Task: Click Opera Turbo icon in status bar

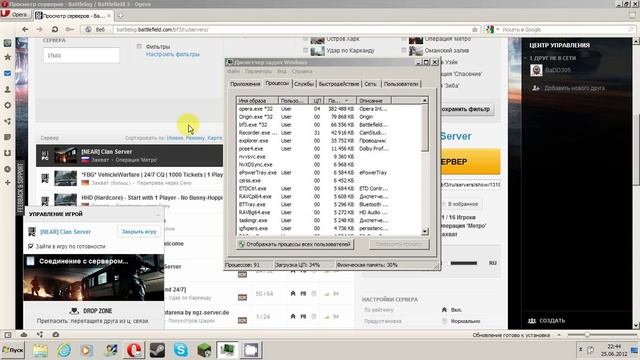Action: (56, 335)
